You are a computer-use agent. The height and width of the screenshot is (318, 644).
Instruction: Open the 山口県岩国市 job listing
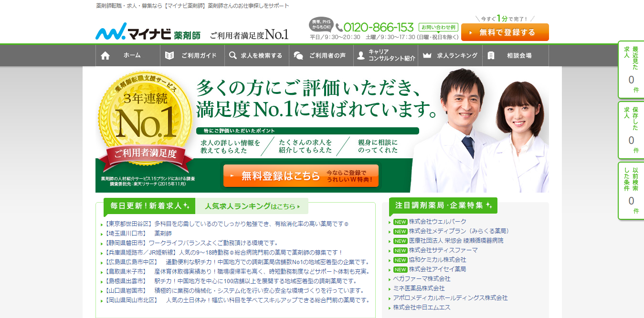pos(234,290)
